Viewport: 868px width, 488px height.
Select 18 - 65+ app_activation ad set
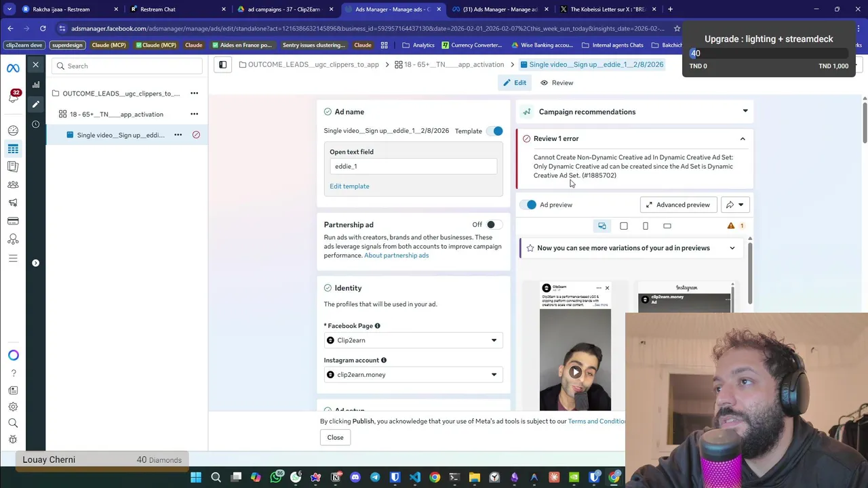tap(117, 114)
